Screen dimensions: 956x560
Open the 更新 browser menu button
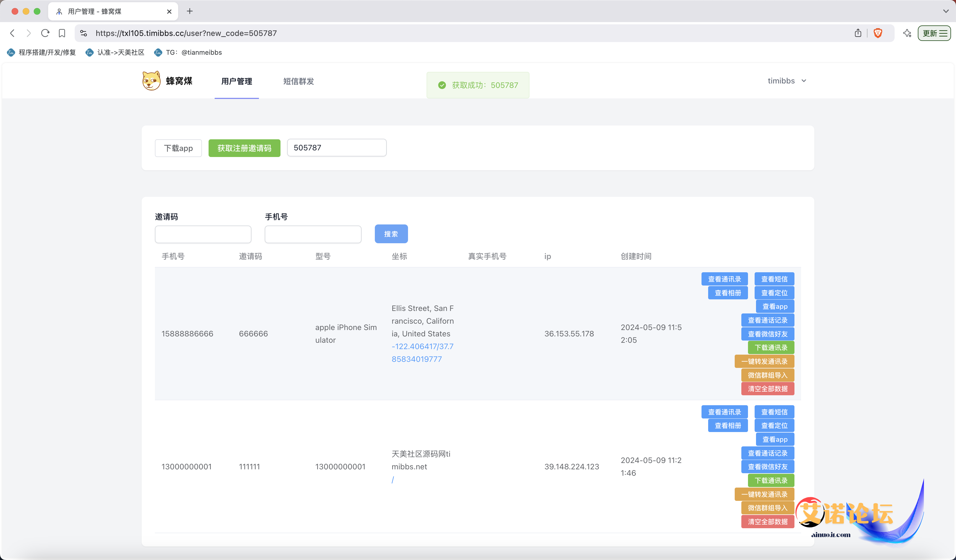pos(934,33)
